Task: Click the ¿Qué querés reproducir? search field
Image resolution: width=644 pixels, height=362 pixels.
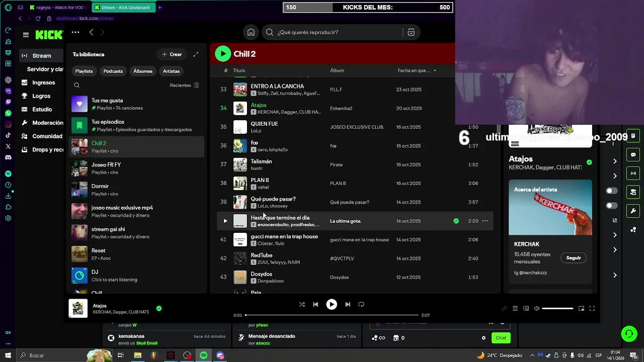Action: click(x=332, y=32)
